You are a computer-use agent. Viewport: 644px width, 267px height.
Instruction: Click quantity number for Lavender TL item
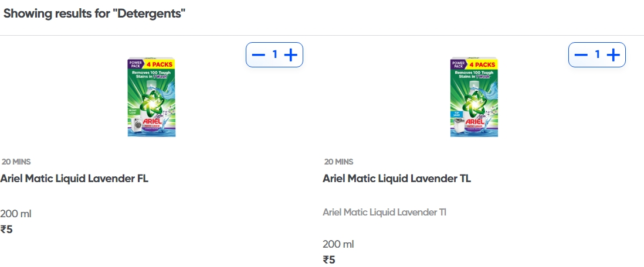pyautogui.click(x=597, y=55)
